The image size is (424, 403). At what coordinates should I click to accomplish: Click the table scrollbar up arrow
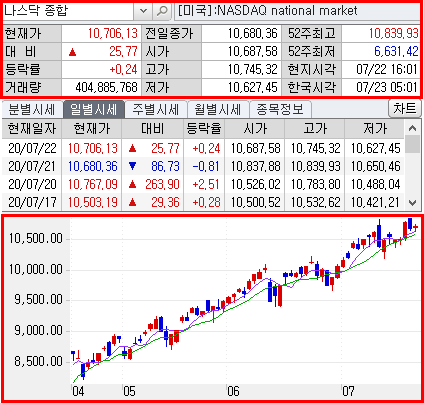[x=413, y=128]
